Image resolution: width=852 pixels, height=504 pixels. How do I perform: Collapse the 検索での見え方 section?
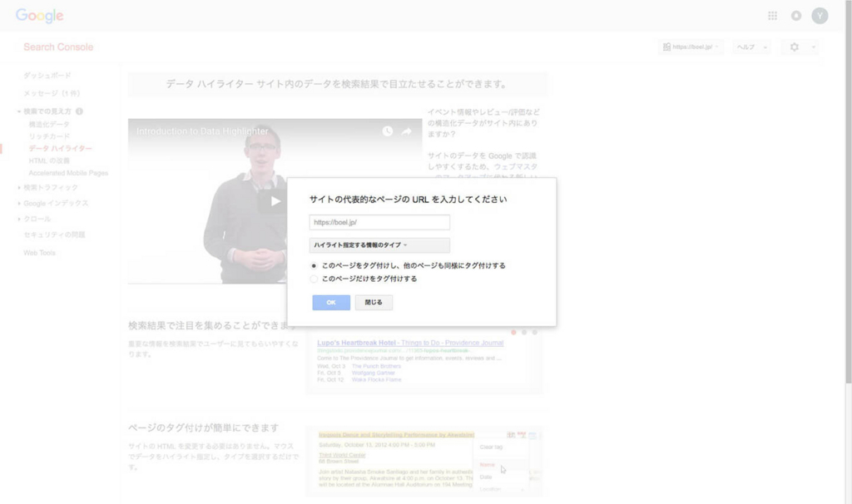[x=19, y=111]
